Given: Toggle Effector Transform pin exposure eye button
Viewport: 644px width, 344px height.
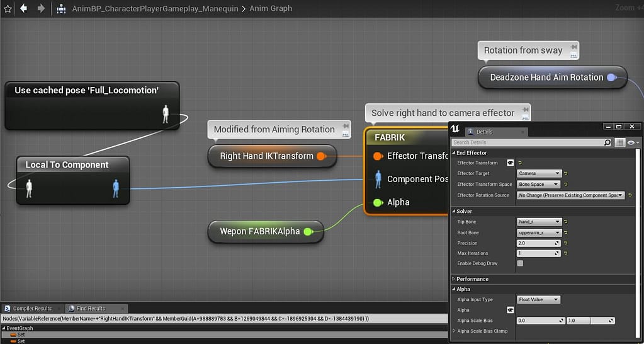Looking at the screenshot, I should 510,163.
